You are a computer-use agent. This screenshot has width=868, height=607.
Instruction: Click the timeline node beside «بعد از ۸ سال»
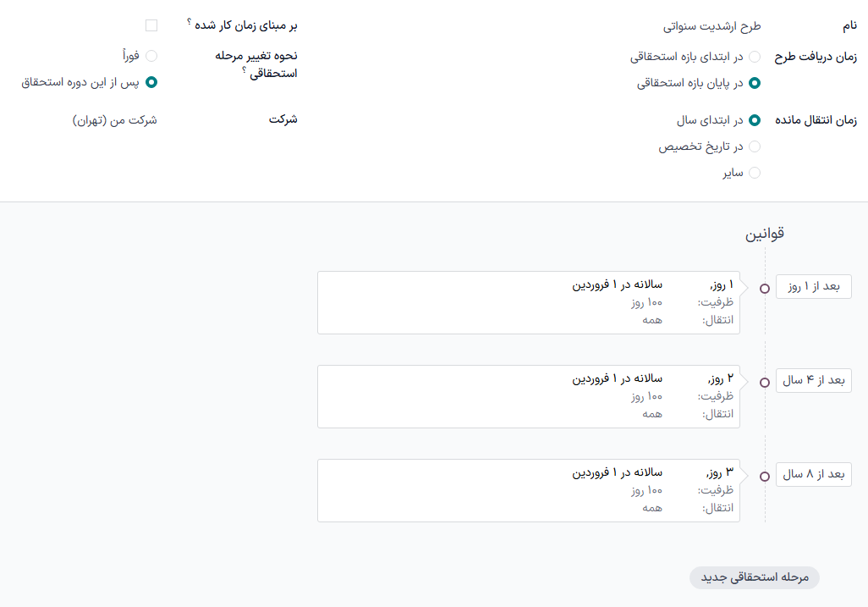[x=765, y=474]
